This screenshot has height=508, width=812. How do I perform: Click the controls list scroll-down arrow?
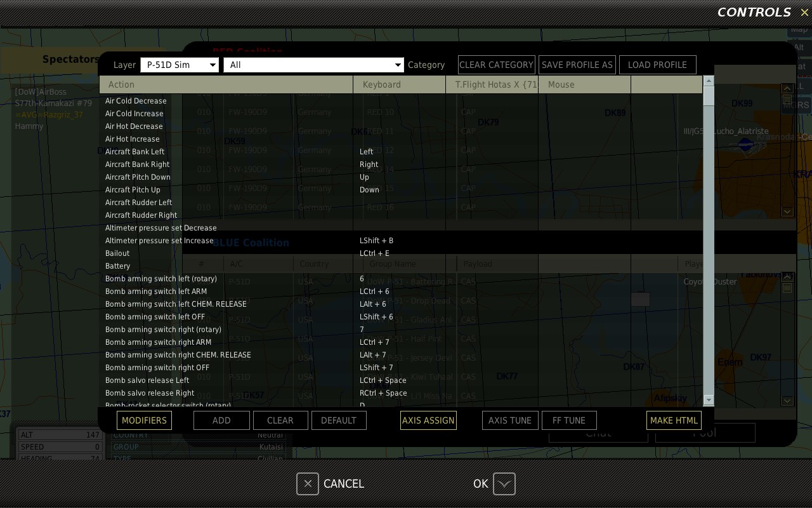(x=709, y=400)
